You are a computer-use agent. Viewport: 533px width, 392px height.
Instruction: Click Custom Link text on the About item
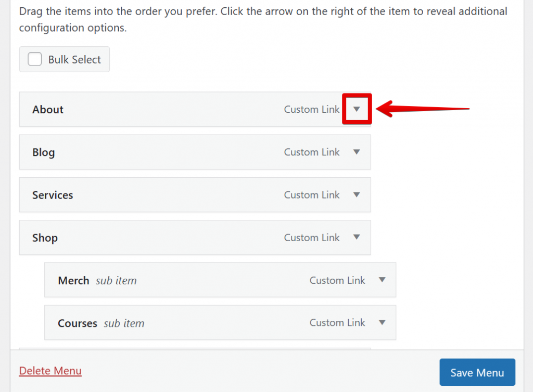coord(311,109)
